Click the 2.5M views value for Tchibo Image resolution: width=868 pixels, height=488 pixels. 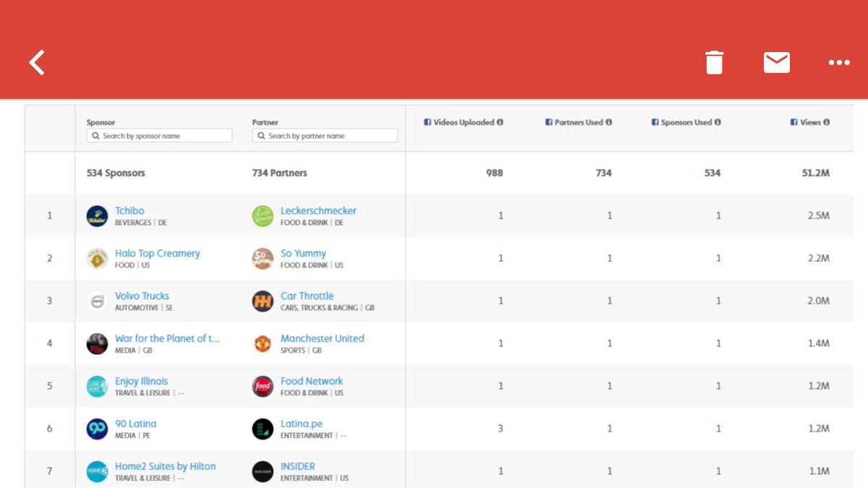click(x=819, y=215)
